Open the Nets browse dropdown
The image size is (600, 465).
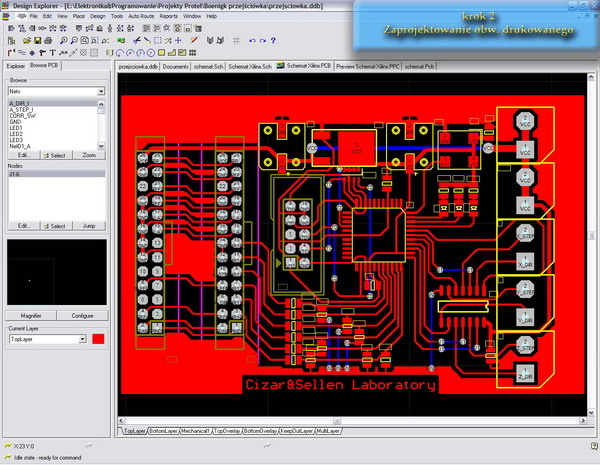pyautogui.click(x=101, y=91)
